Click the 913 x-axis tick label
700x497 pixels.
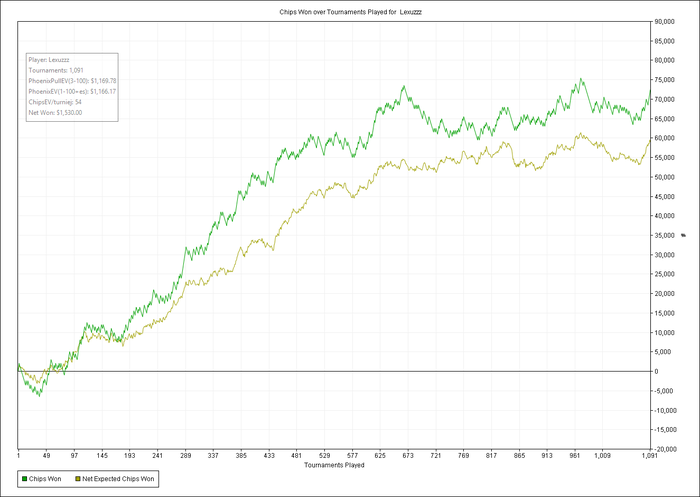[547, 456]
